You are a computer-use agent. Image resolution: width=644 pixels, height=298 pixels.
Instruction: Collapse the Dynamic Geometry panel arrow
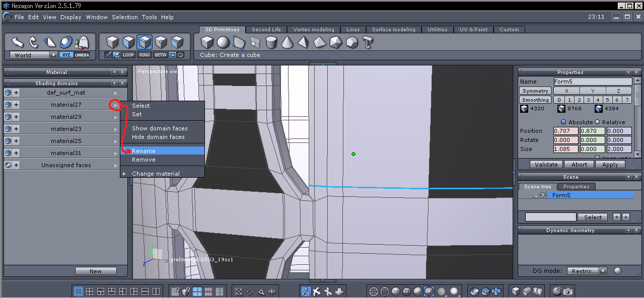click(x=628, y=231)
